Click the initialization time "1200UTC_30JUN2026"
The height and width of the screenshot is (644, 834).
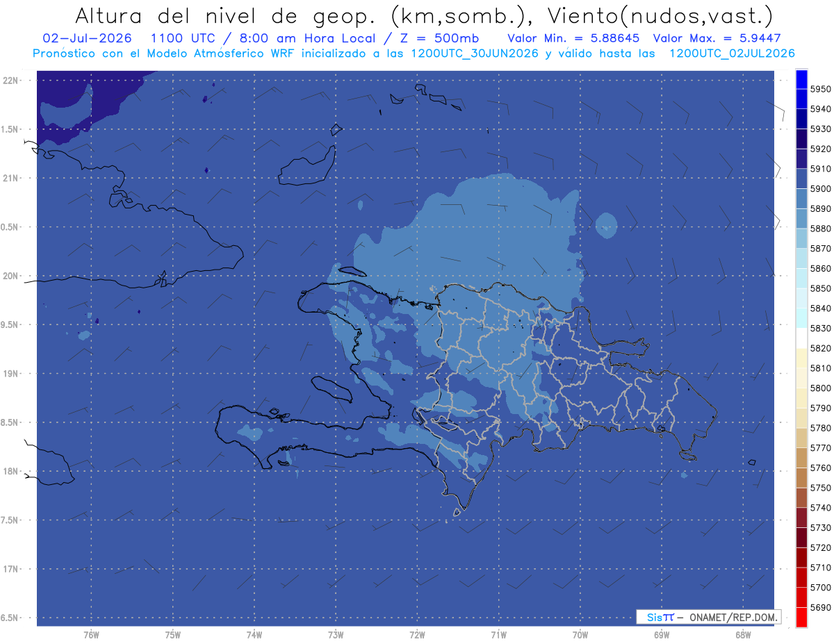tap(475, 53)
